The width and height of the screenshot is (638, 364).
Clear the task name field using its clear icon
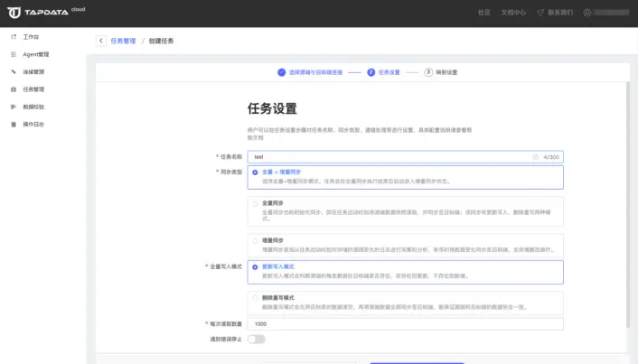pos(535,156)
